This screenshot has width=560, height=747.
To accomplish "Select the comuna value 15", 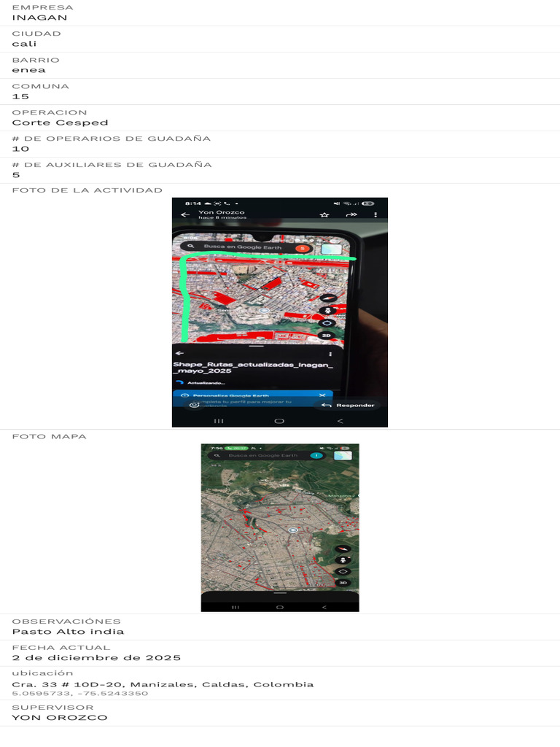I will 20,96.
